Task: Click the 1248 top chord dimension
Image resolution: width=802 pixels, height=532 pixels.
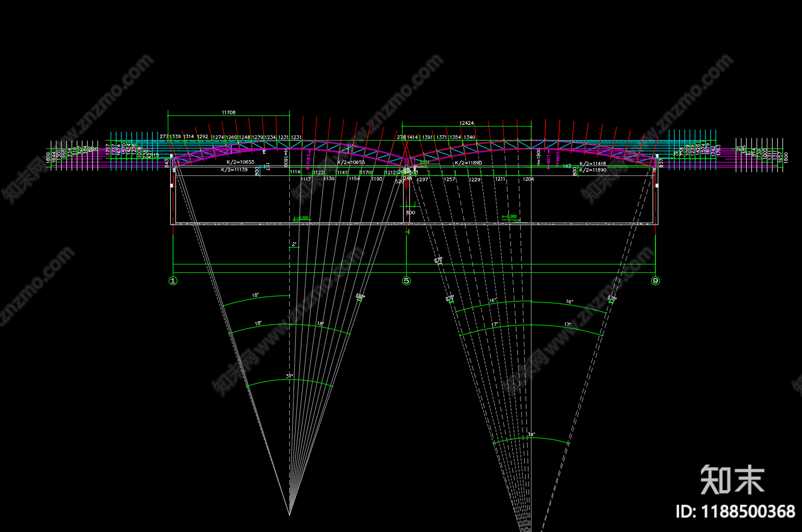Action: pyautogui.click(x=244, y=137)
